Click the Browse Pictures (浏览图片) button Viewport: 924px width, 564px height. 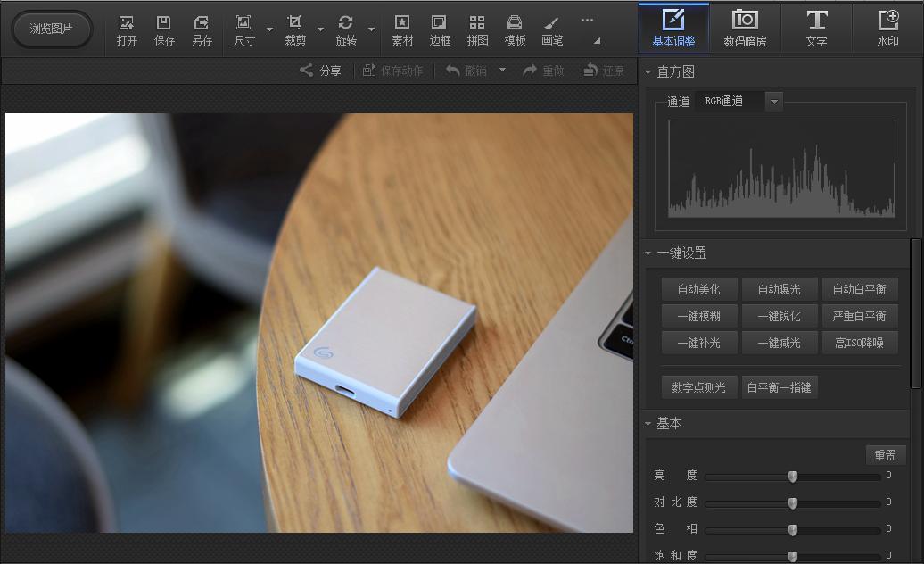tap(52, 29)
